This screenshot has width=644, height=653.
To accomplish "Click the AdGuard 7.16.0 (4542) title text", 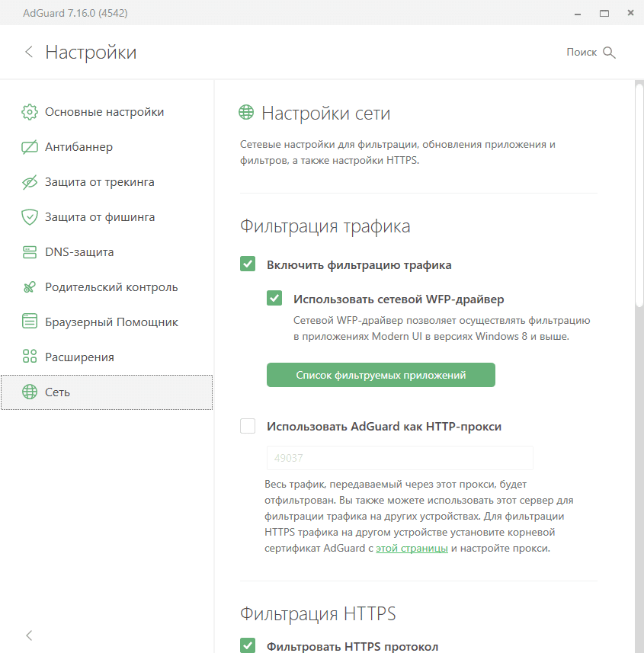I will tap(75, 13).
